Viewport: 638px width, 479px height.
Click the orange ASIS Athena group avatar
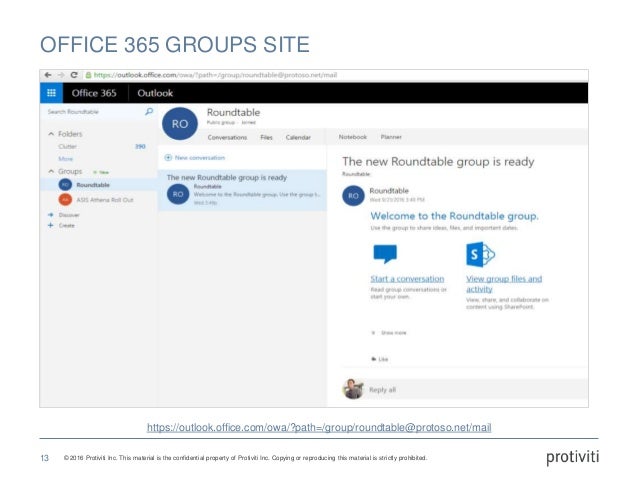click(x=65, y=200)
